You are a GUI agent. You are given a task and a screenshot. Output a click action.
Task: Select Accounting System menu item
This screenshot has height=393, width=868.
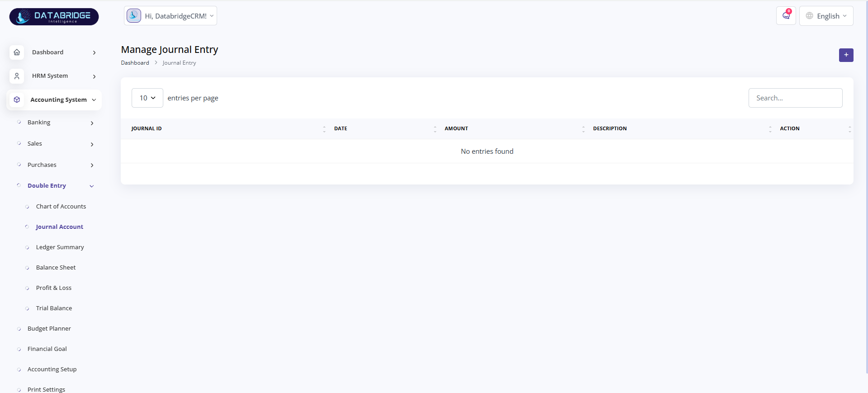tap(58, 100)
